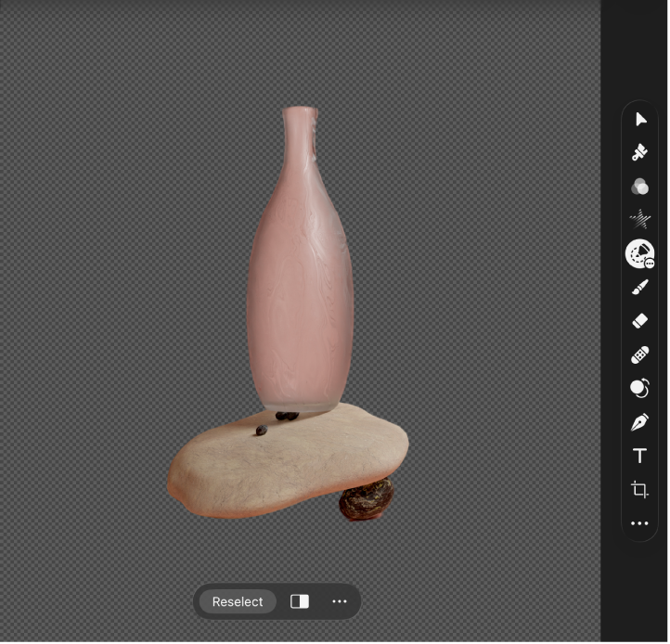The height and width of the screenshot is (644, 670).
Task: Click the highlighted selection tool in toolbar
Action: (x=639, y=253)
